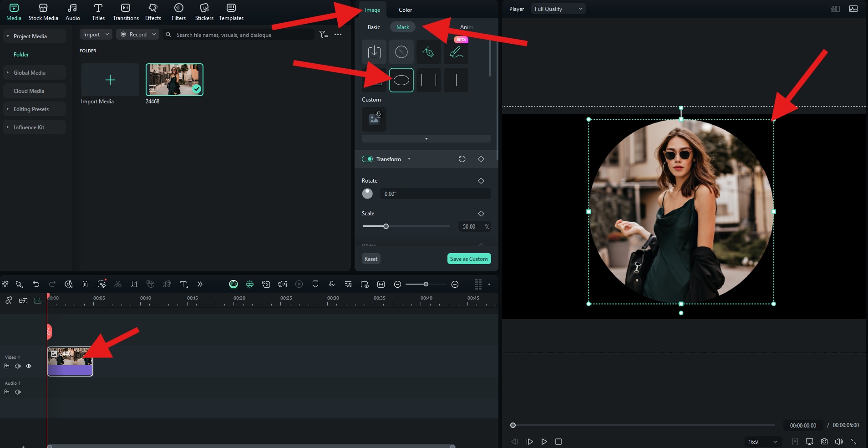Image resolution: width=868 pixels, height=448 pixels.
Task: Open the Effects tab
Action: (153, 12)
